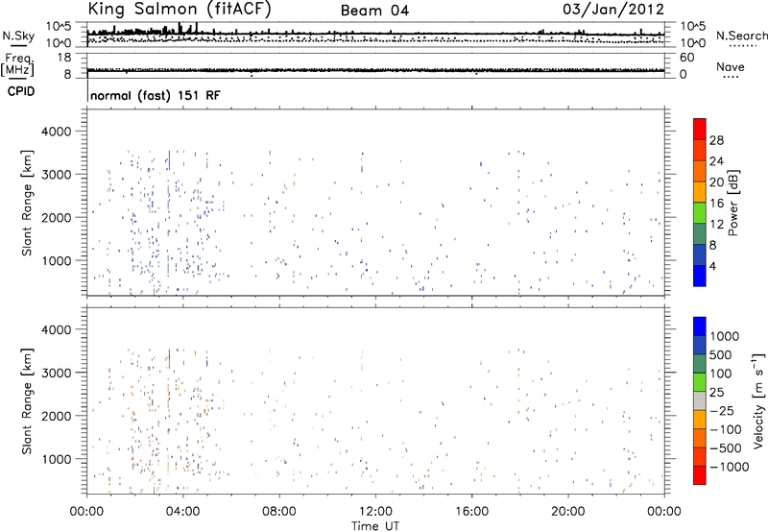
Task: Click the '2000' tick on velocity panel
Action: [57, 416]
